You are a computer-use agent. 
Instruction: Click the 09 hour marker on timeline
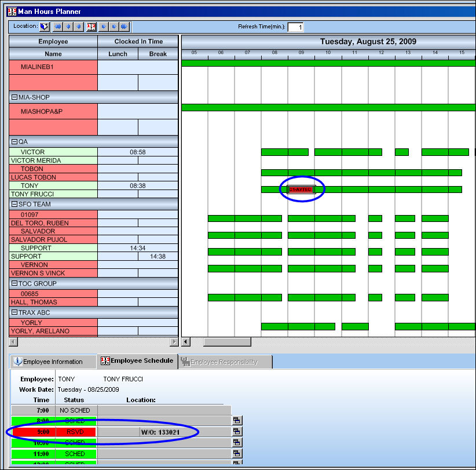(x=301, y=53)
